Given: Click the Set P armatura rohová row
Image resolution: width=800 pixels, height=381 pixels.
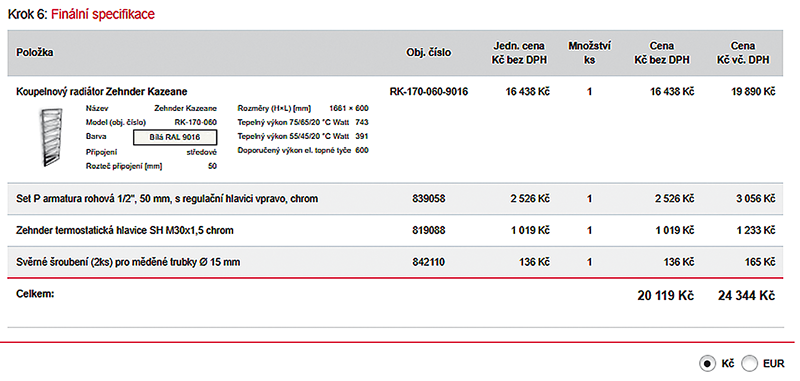Looking at the screenshot, I should (395, 199).
